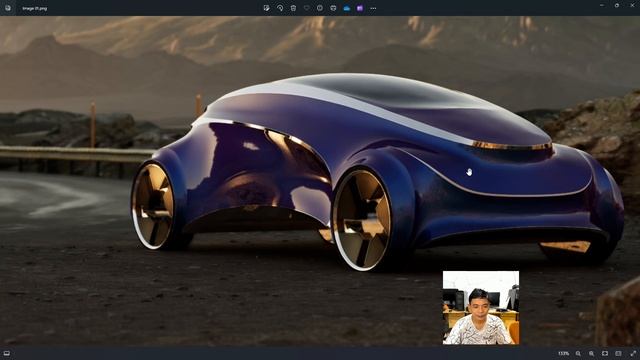The width and height of the screenshot is (640, 360).
Task: Open the purple Clipchamp icon
Action: 360,8
